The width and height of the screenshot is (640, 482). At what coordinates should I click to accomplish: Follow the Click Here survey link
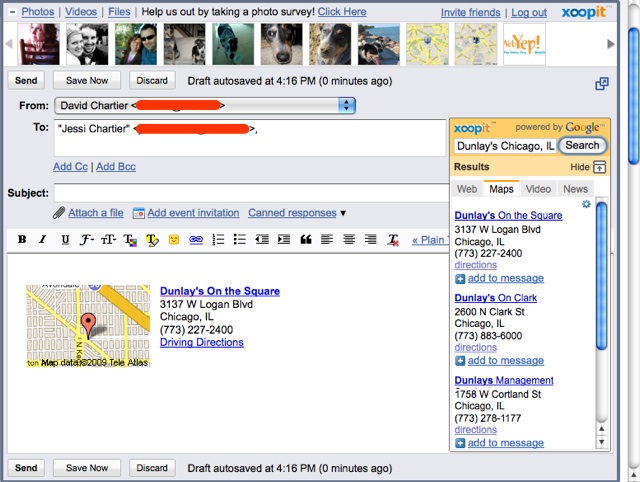click(342, 12)
